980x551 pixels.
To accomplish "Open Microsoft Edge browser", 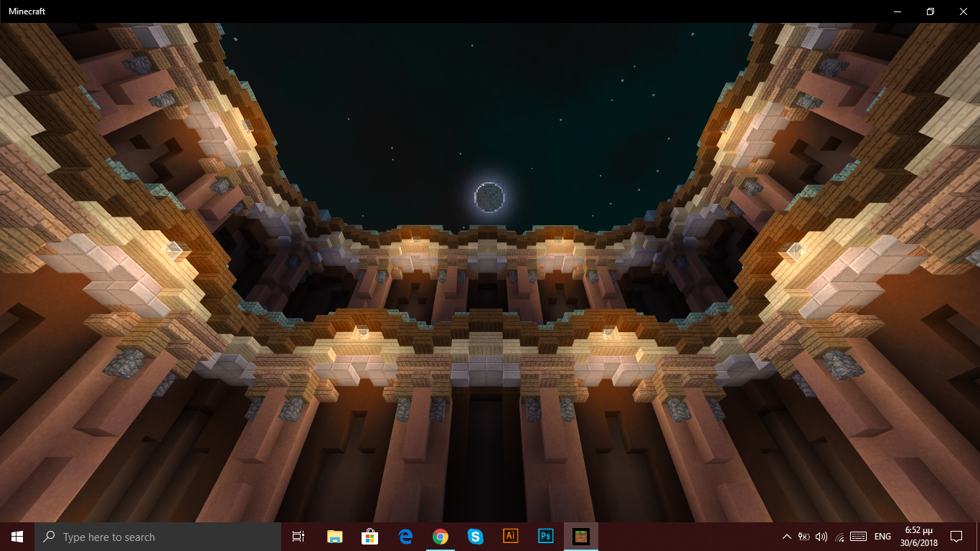I will (405, 537).
